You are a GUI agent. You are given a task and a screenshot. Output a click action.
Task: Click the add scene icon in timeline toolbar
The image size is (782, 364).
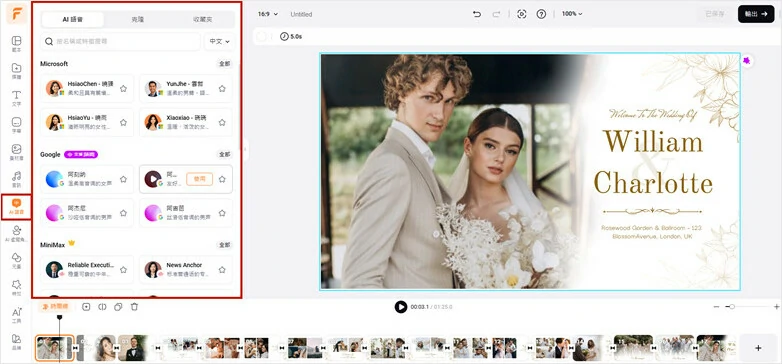[86, 307]
